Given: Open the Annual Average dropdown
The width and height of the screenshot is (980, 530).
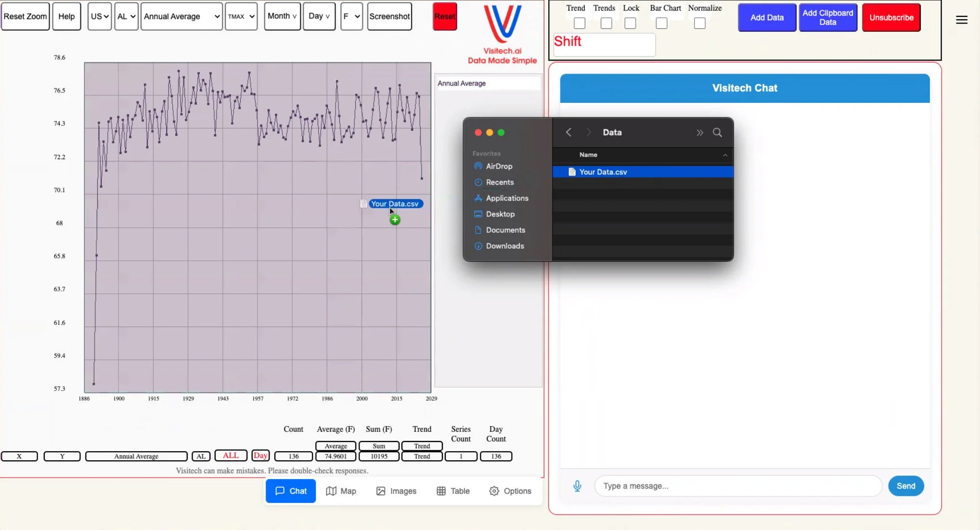Looking at the screenshot, I should 181,16.
